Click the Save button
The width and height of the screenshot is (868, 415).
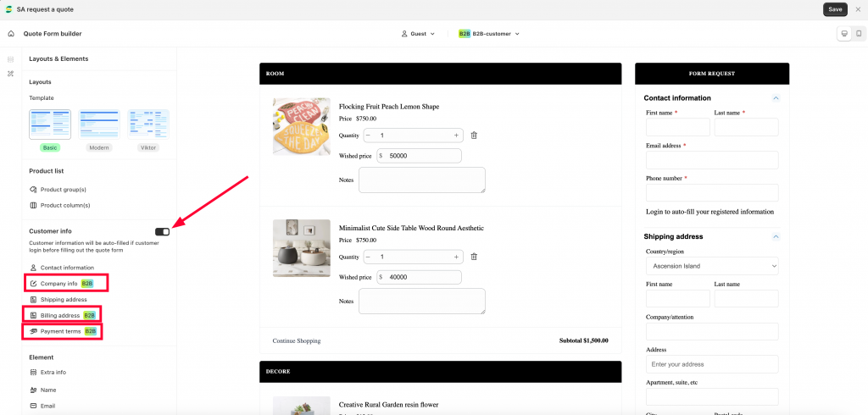pos(835,9)
